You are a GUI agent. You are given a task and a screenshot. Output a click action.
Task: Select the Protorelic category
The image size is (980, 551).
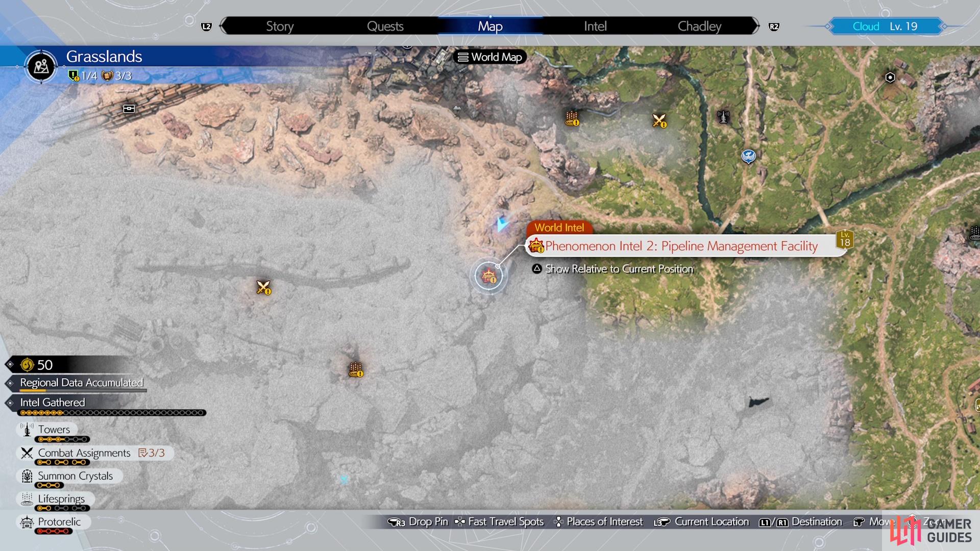53,521
